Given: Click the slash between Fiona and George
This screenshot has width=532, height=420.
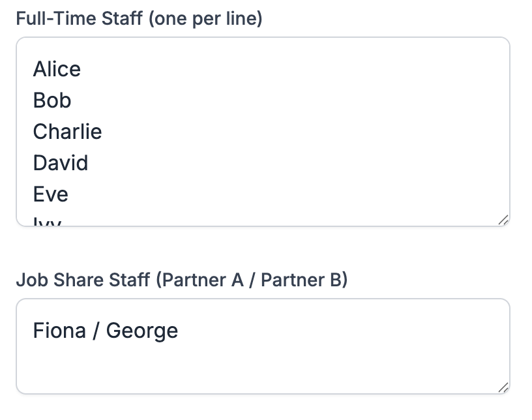Looking at the screenshot, I should click(96, 331).
